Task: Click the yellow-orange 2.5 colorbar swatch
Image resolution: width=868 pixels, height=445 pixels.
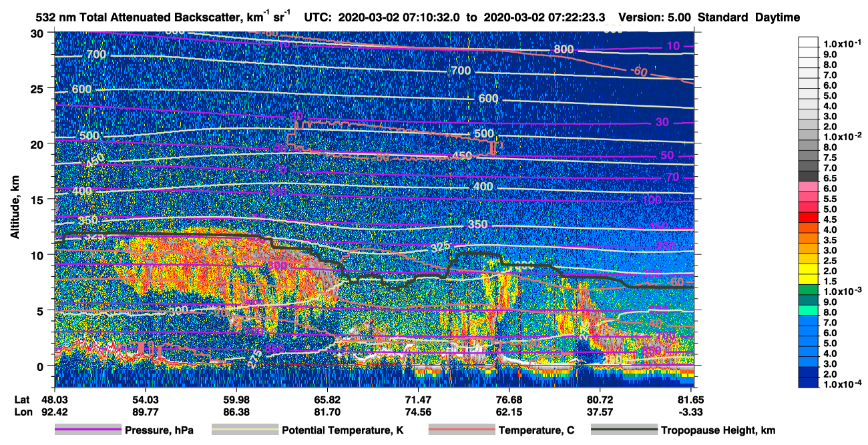Action: point(809,260)
